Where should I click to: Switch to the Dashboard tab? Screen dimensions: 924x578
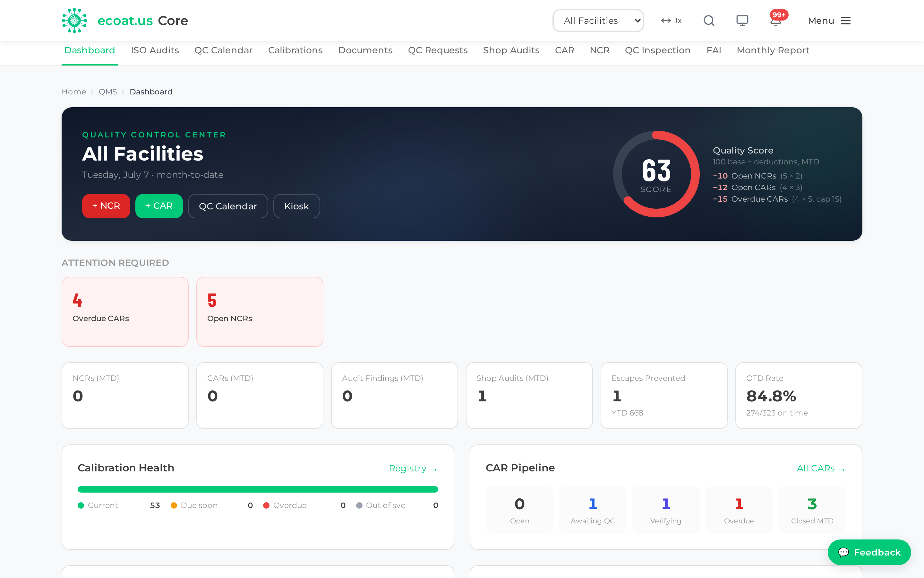click(90, 50)
